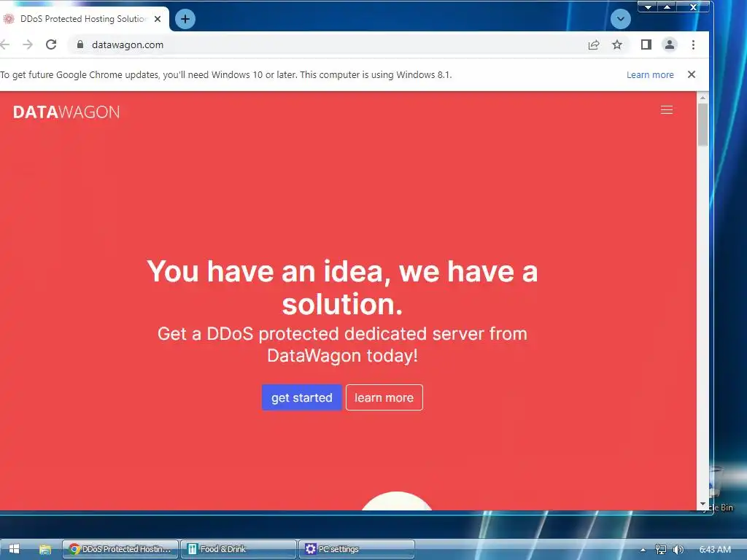Screen dimensions: 747x560
Task: Expand the tab search dropdown
Action: pos(620,19)
